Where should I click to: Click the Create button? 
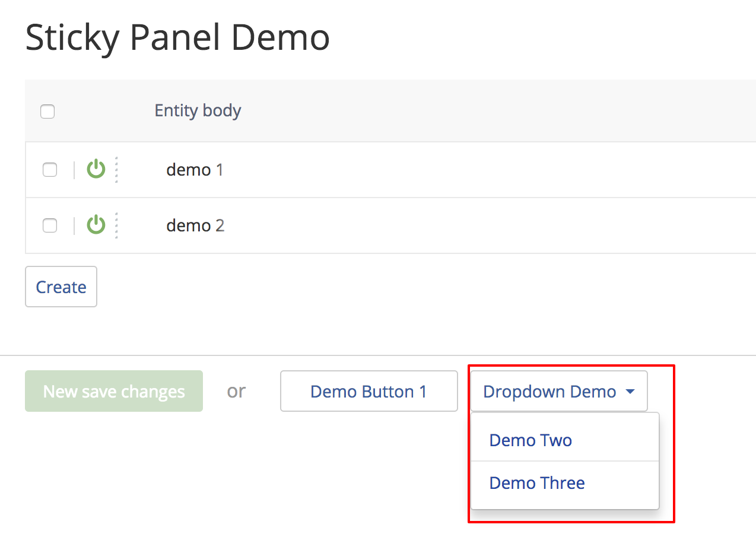point(61,287)
